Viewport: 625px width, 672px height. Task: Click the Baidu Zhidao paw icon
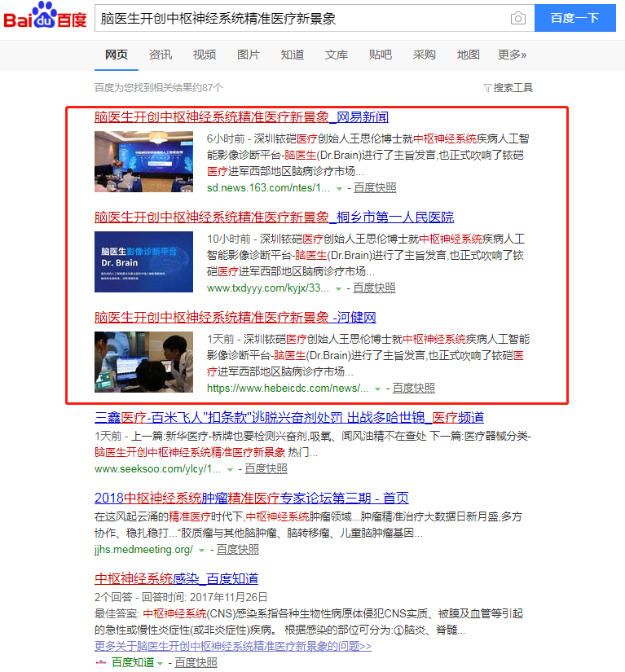coord(101,662)
